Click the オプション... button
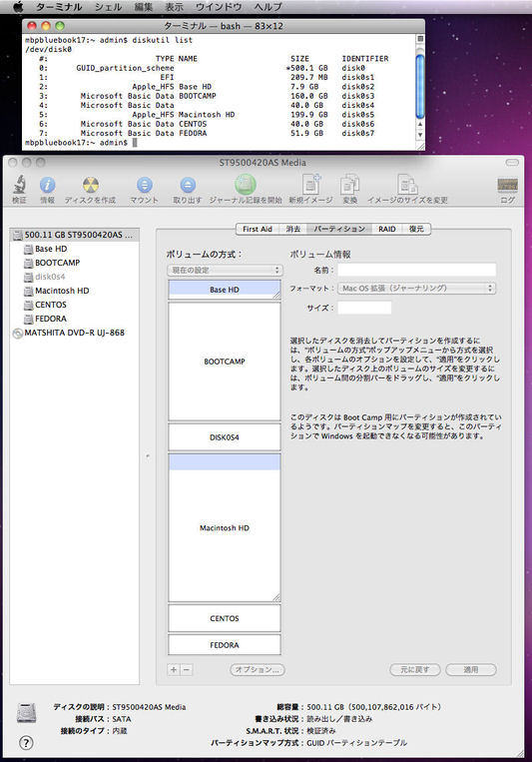 pos(257,670)
